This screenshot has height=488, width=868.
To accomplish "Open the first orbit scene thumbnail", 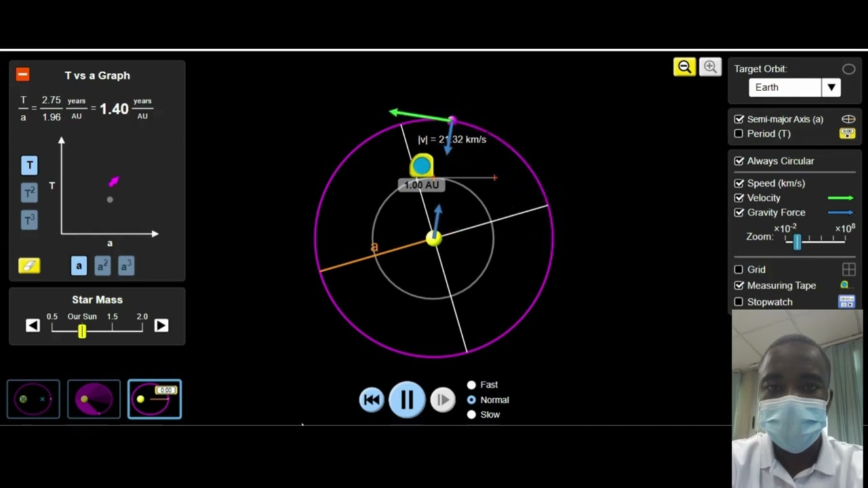I will (x=33, y=399).
